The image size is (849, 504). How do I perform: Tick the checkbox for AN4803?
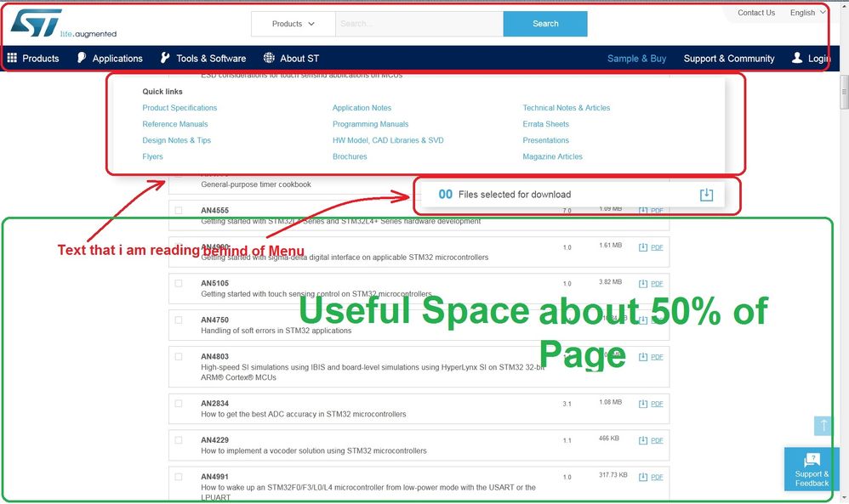pyautogui.click(x=179, y=356)
